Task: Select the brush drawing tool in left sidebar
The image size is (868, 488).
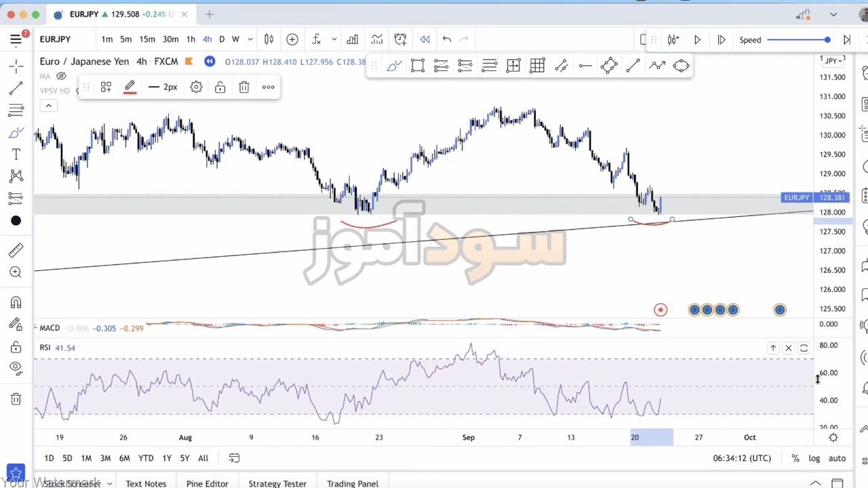Action: (x=16, y=132)
